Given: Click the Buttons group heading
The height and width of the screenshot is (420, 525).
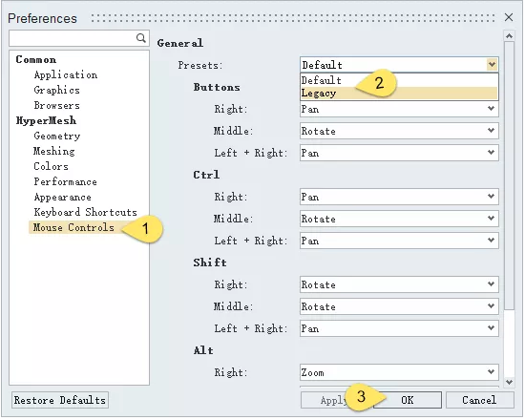Looking at the screenshot, I should pos(217,87).
